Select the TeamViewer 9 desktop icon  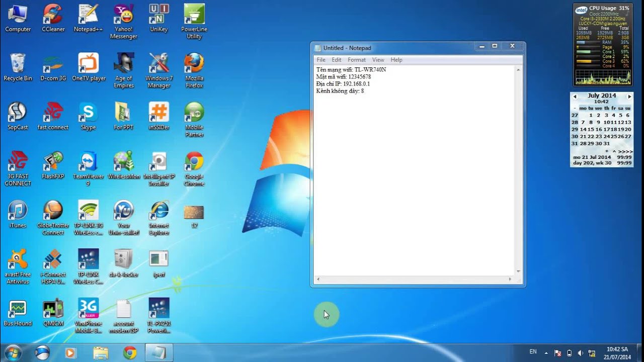tap(88, 169)
